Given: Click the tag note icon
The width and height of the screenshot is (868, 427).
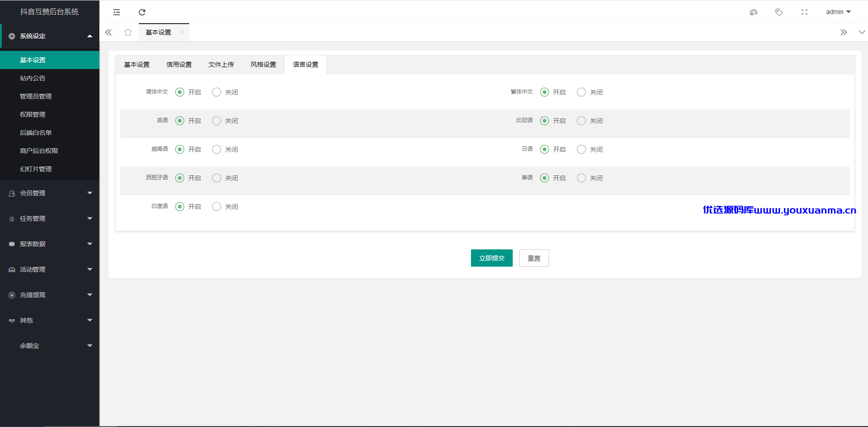Looking at the screenshot, I should click(779, 12).
